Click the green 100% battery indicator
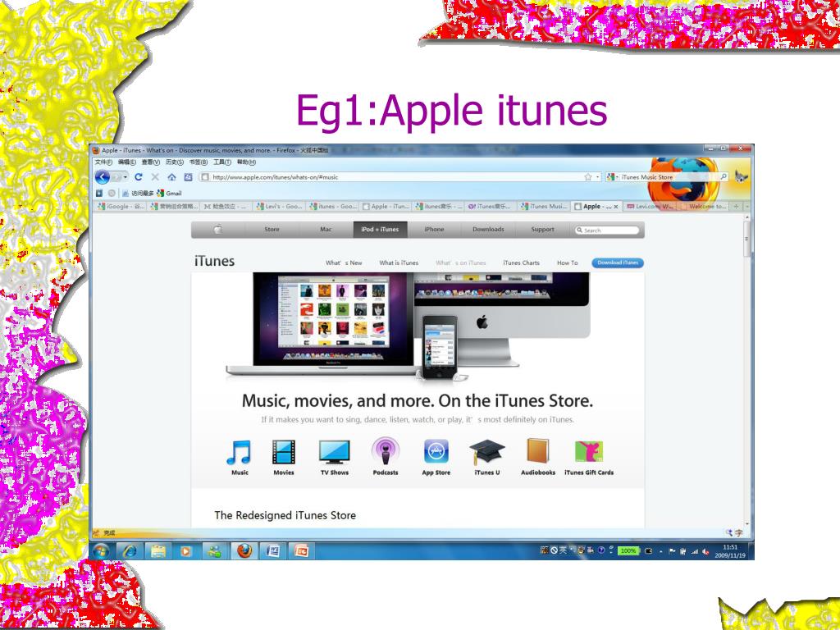Image resolution: width=840 pixels, height=630 pixels. (628, 550)
